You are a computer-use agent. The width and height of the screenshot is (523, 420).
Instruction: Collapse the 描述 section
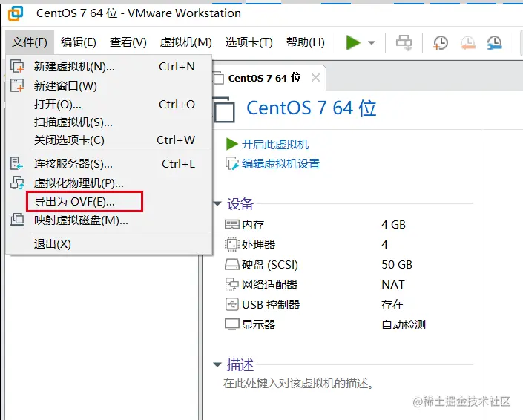217,364
